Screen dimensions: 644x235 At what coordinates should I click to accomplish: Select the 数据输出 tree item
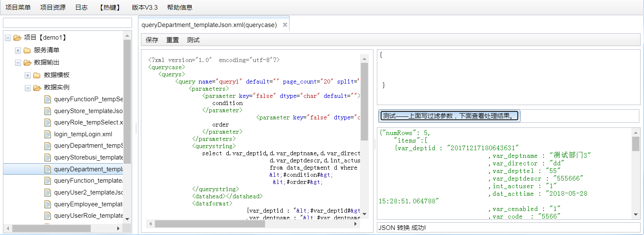click(x=46, y=62)
